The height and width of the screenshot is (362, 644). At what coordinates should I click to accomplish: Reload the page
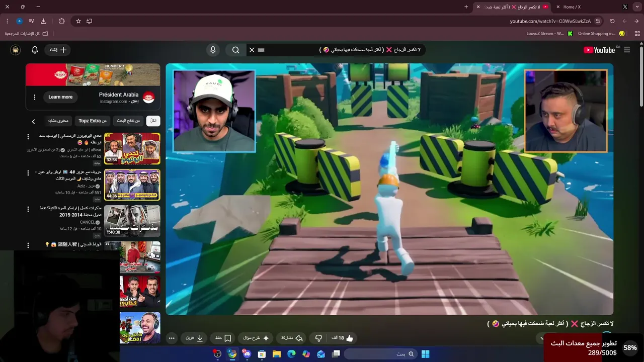coord(612,21)
